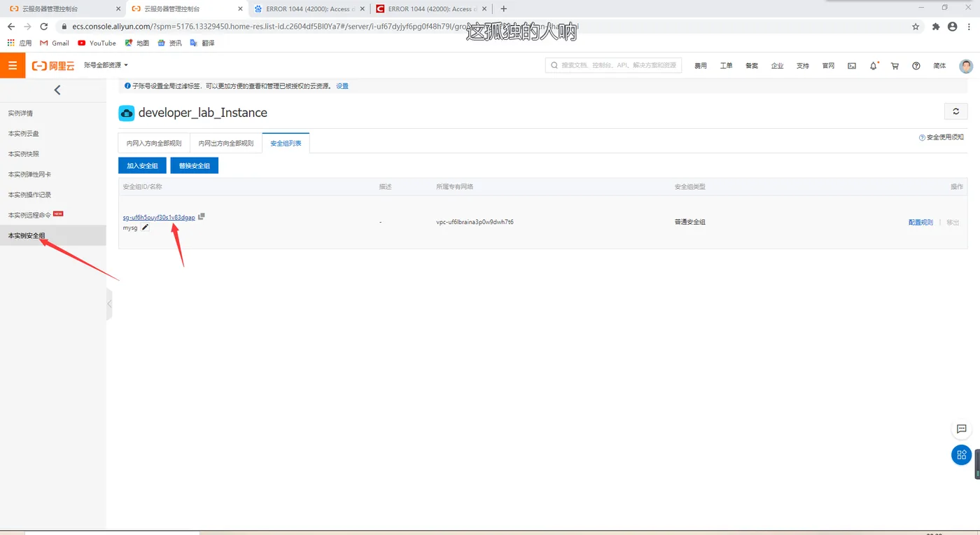
Task: Open Cloud Shell terminal icon
Action: [852, 66]
